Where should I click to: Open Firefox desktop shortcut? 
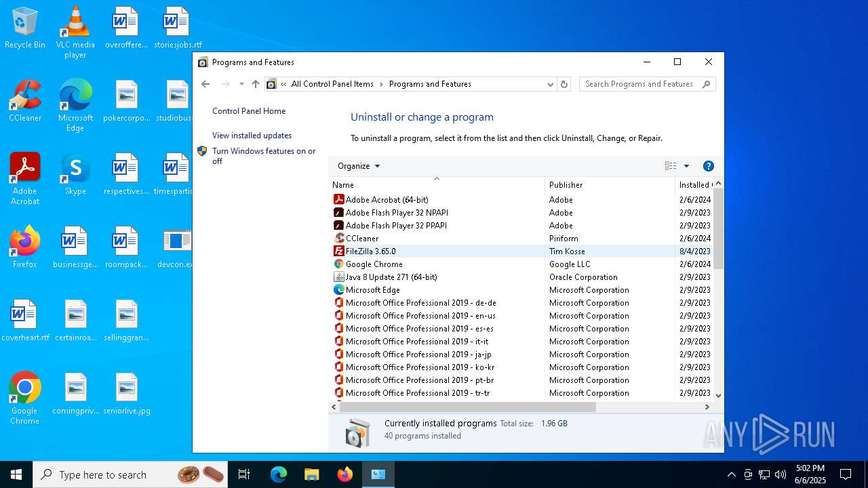pos(25,247)
